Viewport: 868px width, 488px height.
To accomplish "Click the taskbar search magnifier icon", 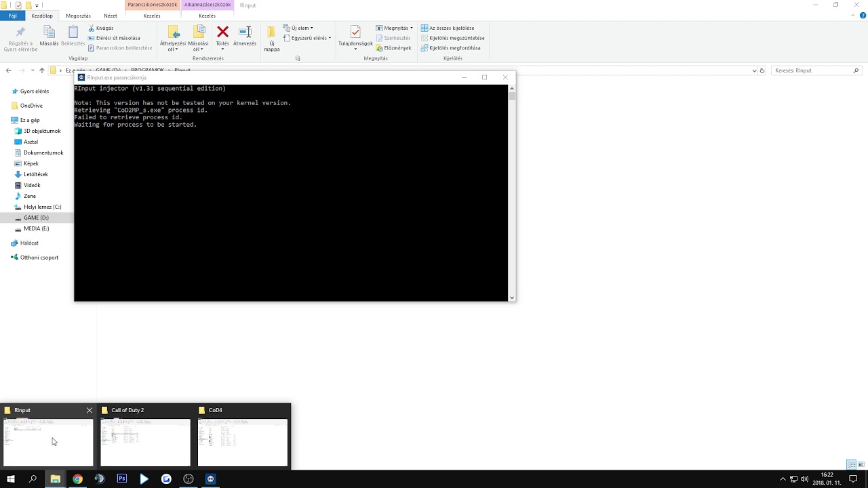I will [x=33, y=479].
